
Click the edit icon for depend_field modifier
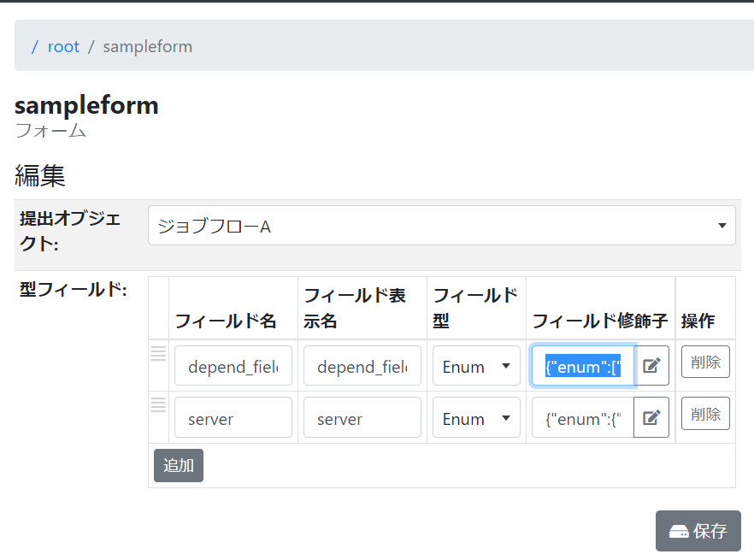(651, 366)
